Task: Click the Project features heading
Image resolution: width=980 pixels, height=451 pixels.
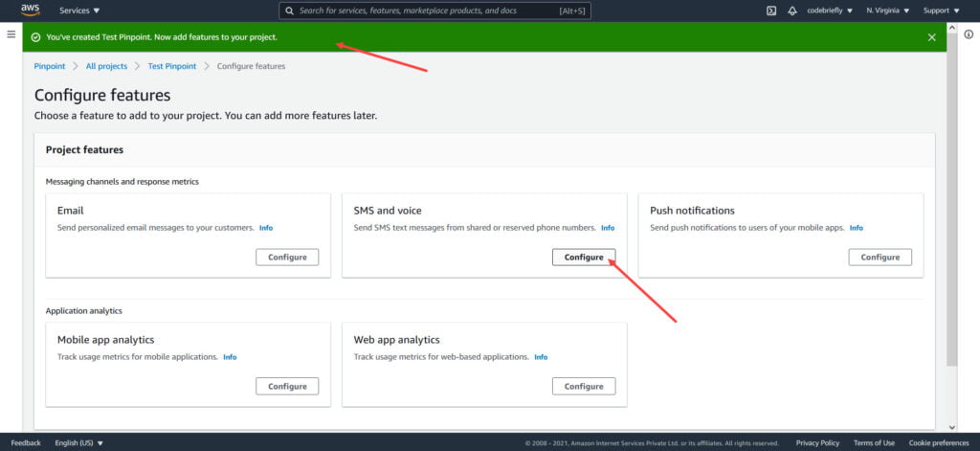Action: click(x=84, y=150)
